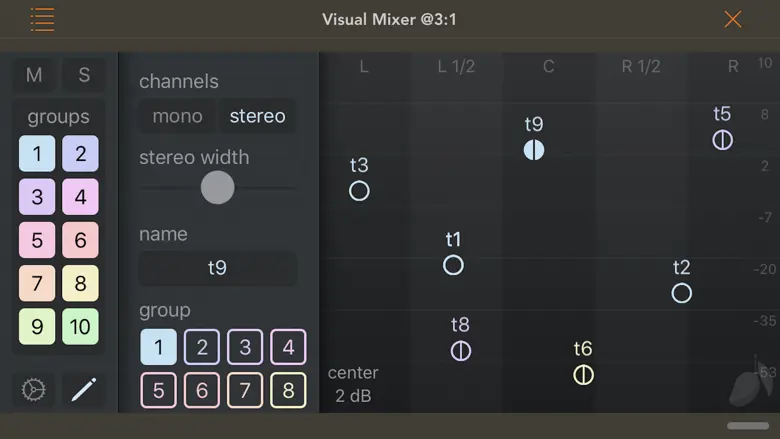This screenshot has height=439, width=780.
Task: Select the t9 channel marker
Action: click(534, 150)
